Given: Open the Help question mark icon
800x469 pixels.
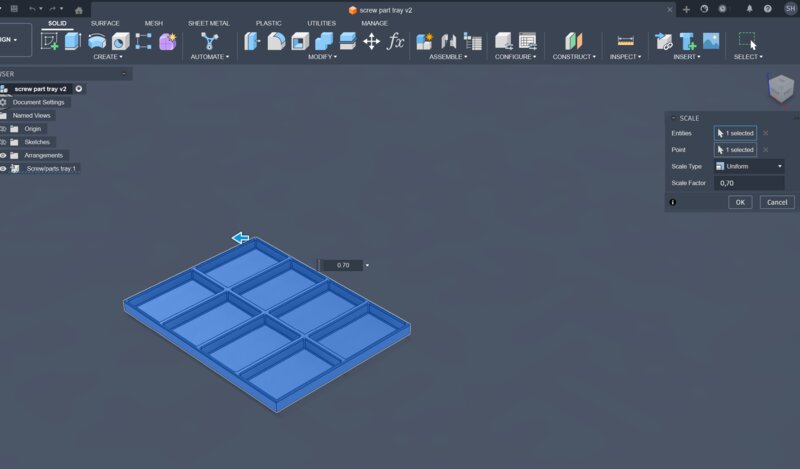Looking at the screenshot, I should tap(767, 9).
